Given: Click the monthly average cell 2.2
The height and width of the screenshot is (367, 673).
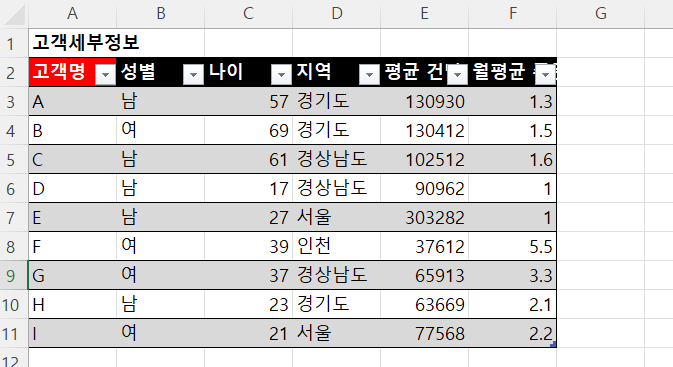Looking at the screenshot, I should tap(512, 333).
